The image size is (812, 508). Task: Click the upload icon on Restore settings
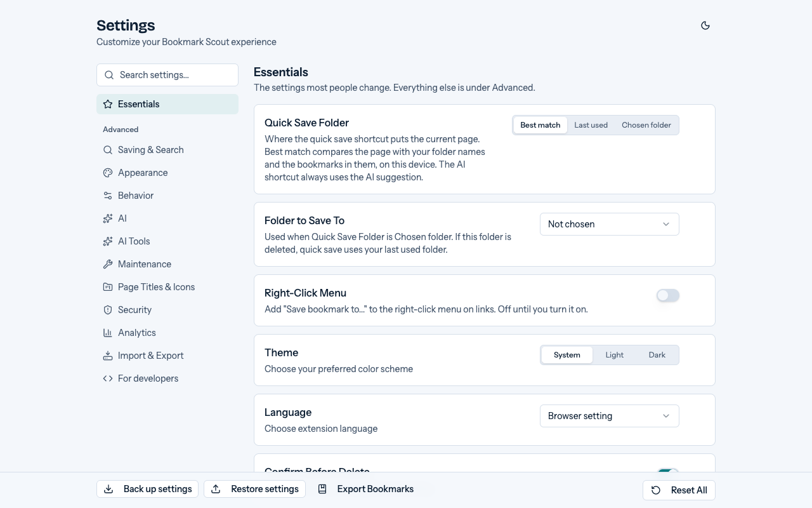tap(216, 489)
